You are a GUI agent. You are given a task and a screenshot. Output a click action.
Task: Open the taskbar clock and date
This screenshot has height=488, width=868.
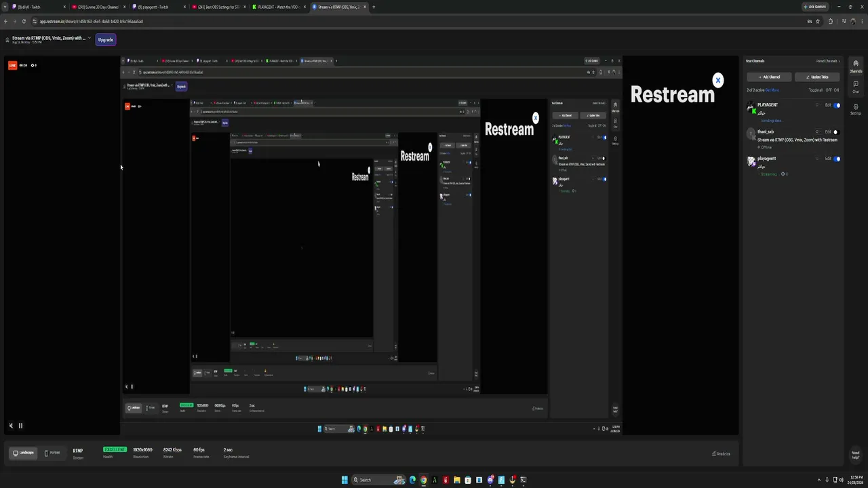pyautogui.click(x=854, y=480)
